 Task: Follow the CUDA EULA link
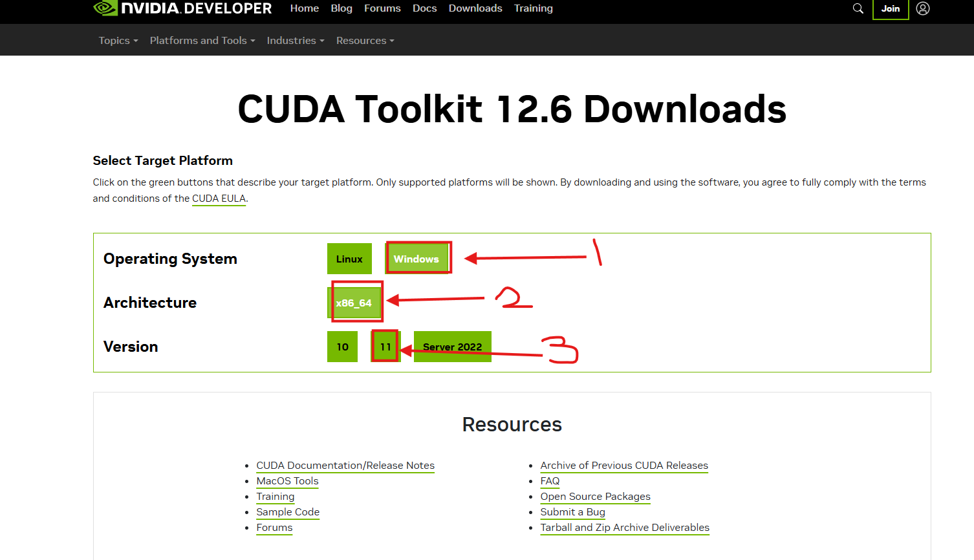click(219, 199)
